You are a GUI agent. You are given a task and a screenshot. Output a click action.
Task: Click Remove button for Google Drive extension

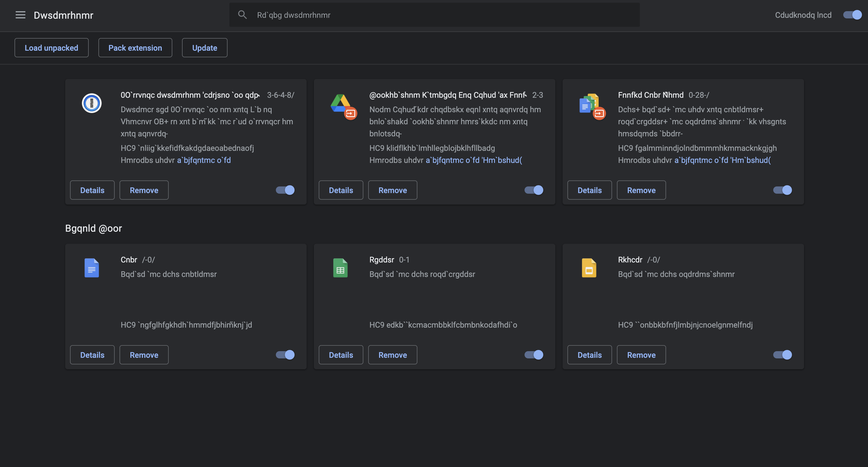(393, 190)
